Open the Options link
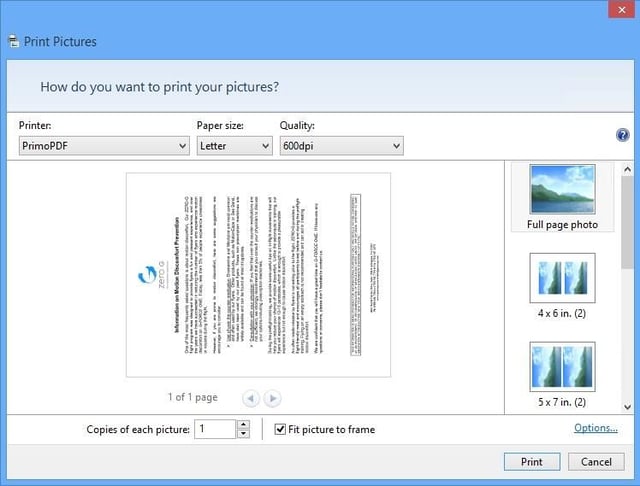 [x=596, y=428]
